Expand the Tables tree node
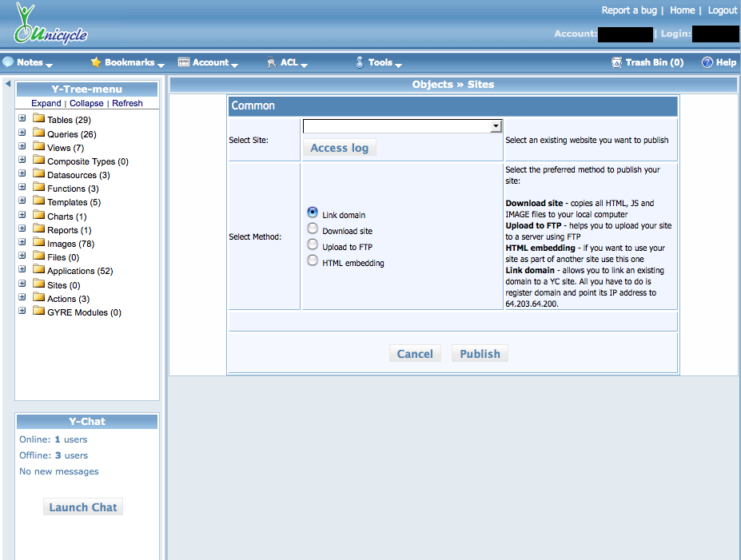Screen dimensions: 741x560 [22, 119]
